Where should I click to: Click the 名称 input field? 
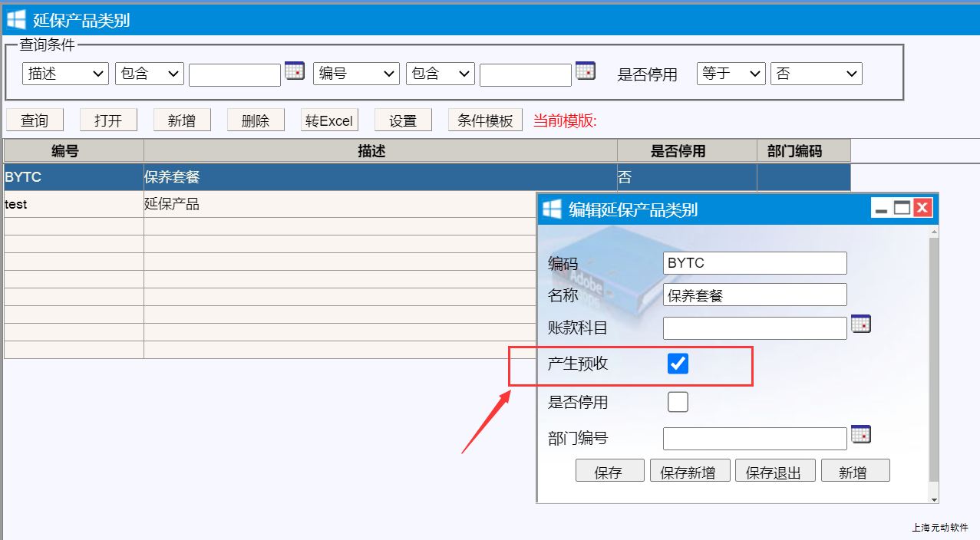point(754,295)
